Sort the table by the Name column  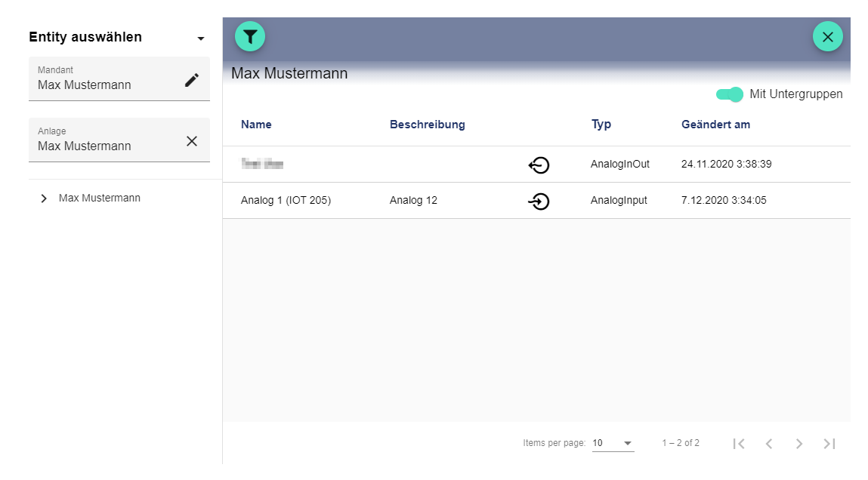[x=256, y=124]
